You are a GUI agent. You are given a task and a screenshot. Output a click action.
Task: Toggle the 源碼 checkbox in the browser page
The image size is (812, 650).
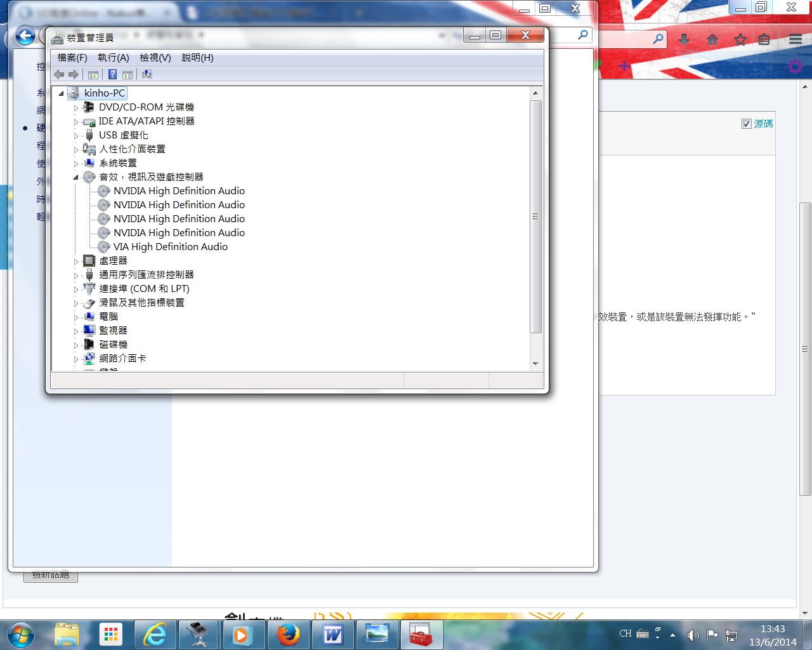(747, 124)
